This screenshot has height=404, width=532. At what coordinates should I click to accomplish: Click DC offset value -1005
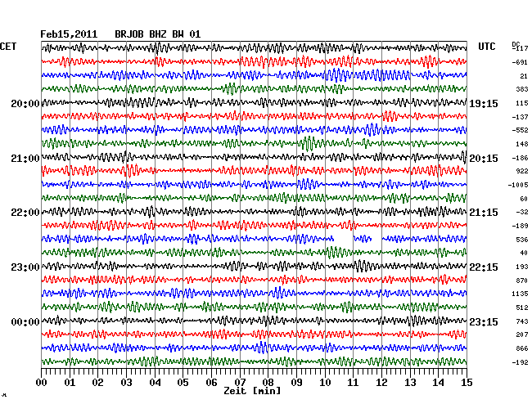(x=518, y=185)
